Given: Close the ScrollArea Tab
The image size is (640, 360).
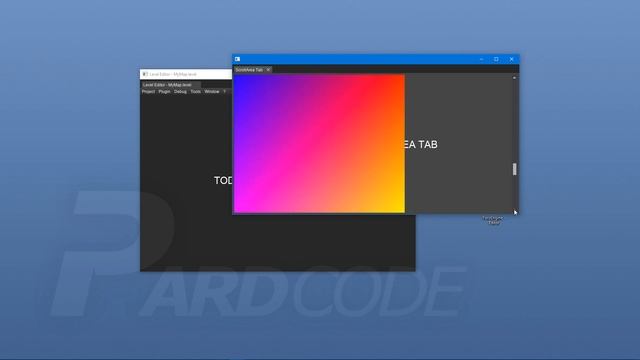Looking at the screenshot, I should click(x=268, y=70).
